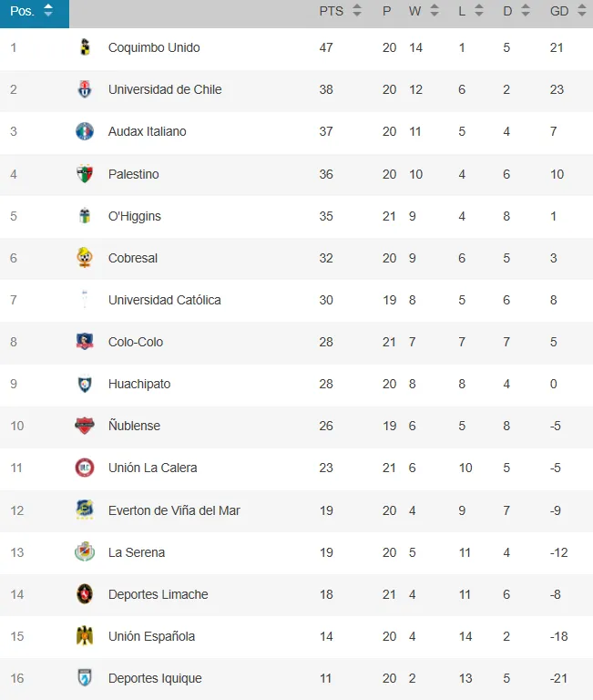Click the Audax Italiano team badge

pos(85,131)
